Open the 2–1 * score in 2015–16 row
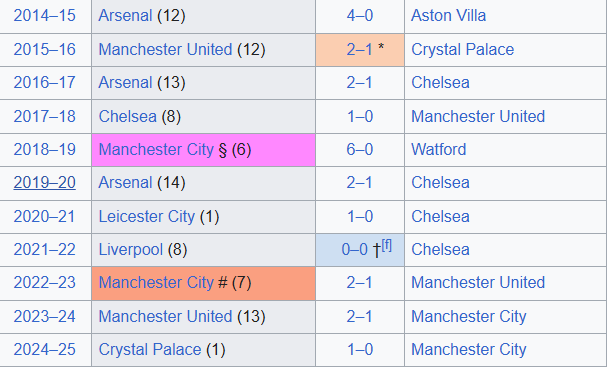Screen dimensions: 607x368 click(359, 50)
